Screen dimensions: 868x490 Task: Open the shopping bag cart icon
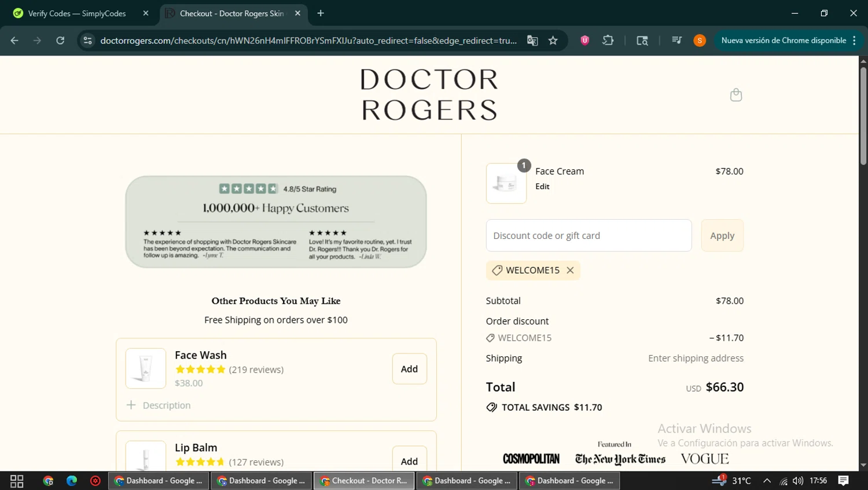tap(735, 95)
